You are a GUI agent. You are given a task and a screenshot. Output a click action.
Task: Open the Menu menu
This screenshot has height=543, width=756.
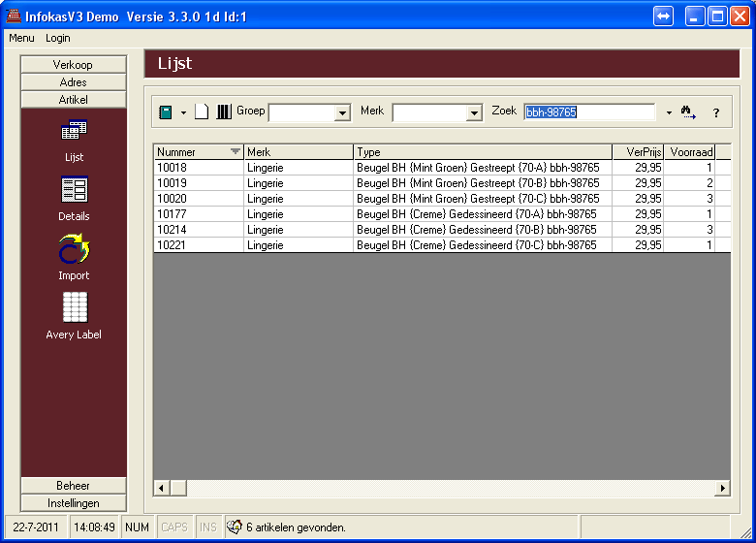(x=21, y=38)
